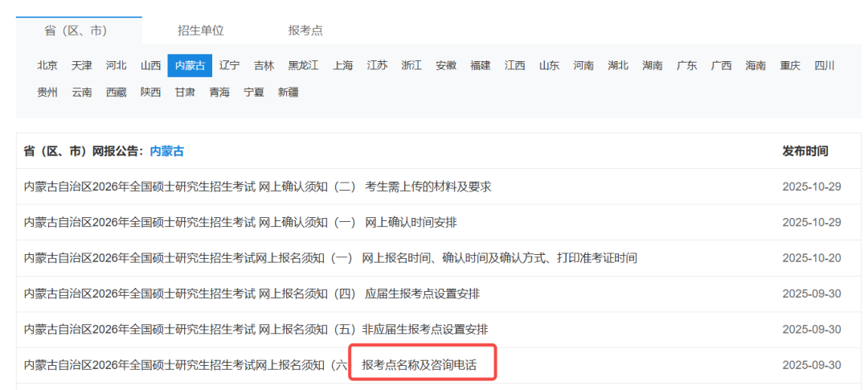Pick 贵州 in the second row
Image resolution: width=868 pixels, height=390 pixels.
(x=47, y=92)
